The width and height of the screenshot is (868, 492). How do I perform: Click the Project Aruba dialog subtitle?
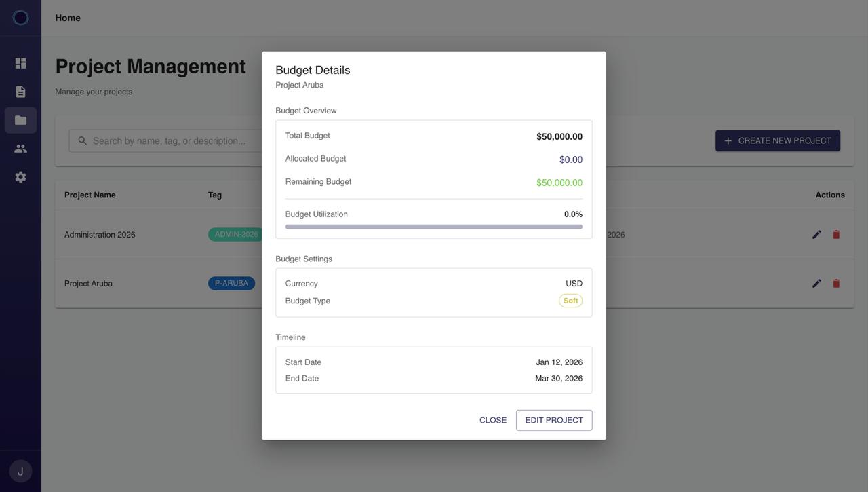point(300,85)
